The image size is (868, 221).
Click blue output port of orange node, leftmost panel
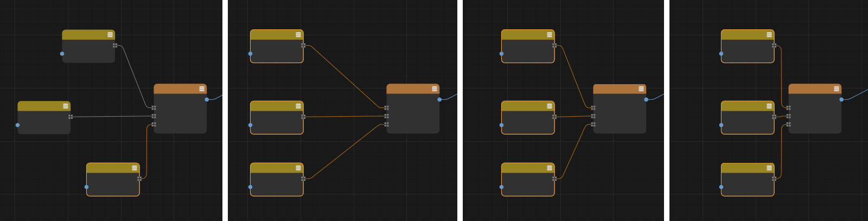tap(207, 99)
